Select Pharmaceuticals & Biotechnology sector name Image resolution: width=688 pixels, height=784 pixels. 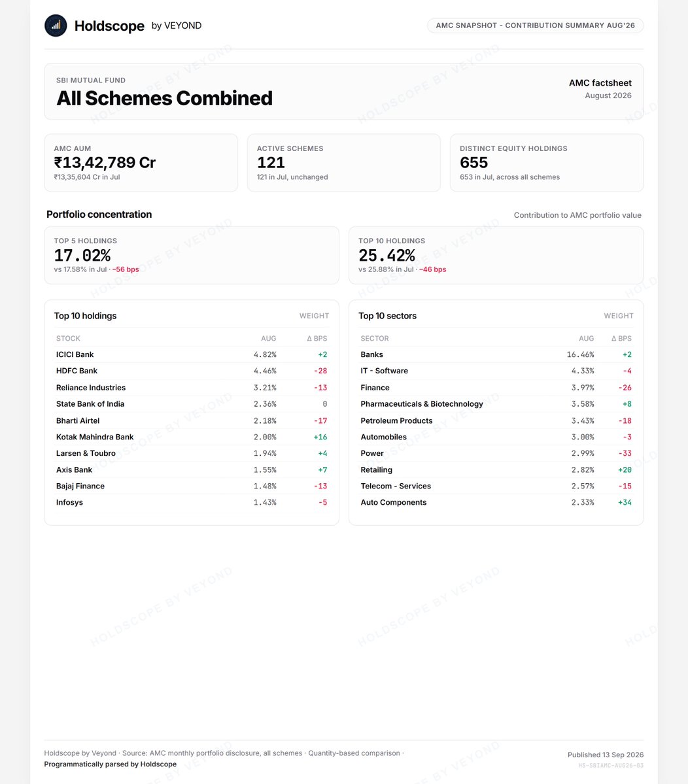[x=422, y=404]
